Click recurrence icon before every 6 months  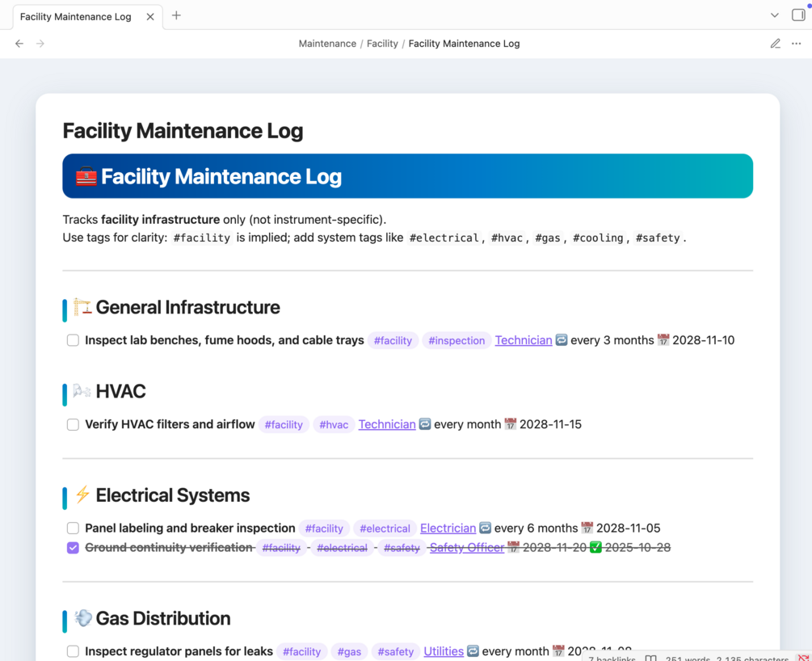pos(486,528)
